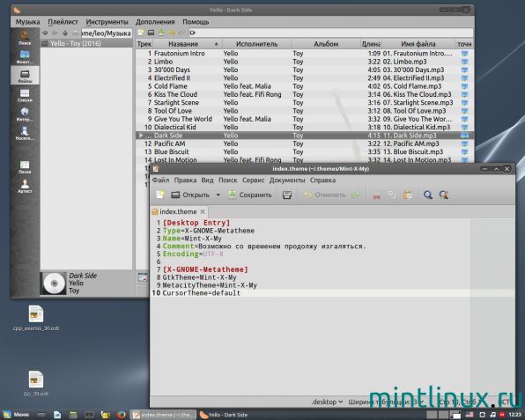525x420 pixels.
Task: Open the Музыка menu in music player
Action: point(28,22)
